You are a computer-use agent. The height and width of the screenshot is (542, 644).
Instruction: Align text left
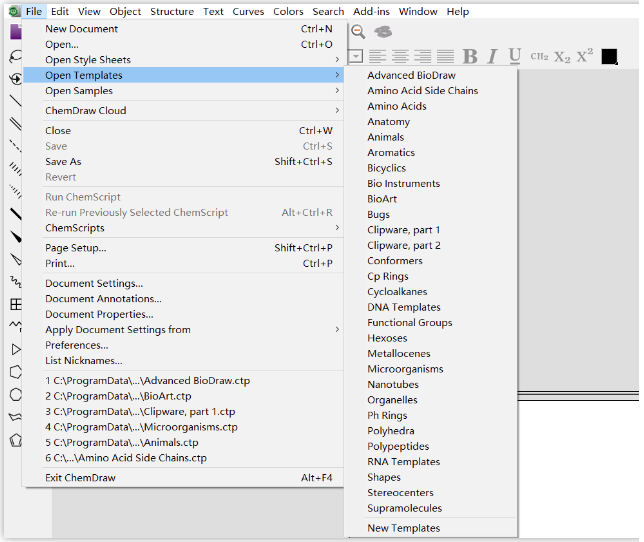[377, 56]
